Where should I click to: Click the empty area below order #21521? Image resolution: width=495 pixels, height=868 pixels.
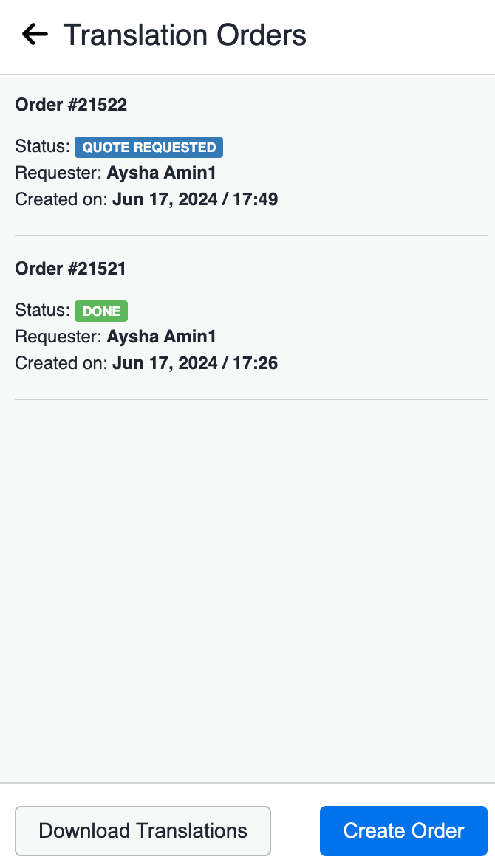pyautogui.click(x=247, y=590)
